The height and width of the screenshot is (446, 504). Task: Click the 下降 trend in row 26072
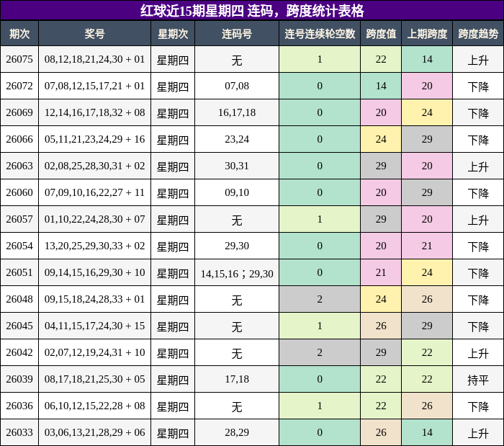pyautogui.click(x=478, y=86)
